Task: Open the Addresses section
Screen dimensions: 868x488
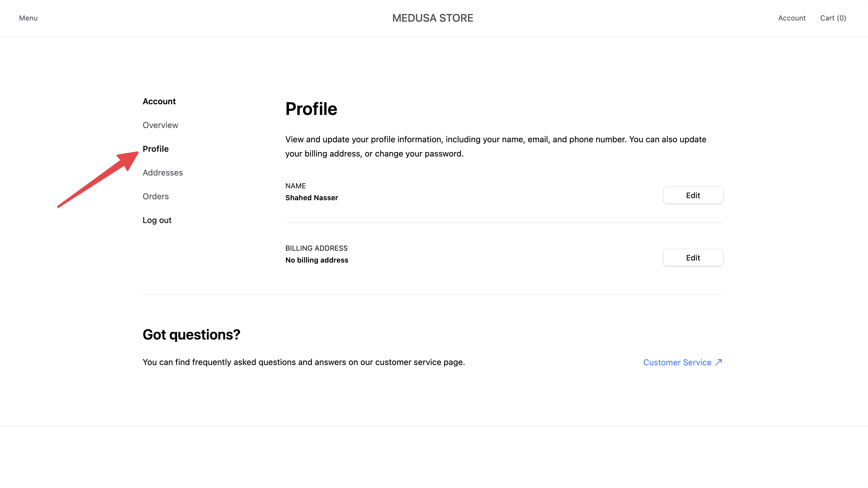Action: pos(163,173)
